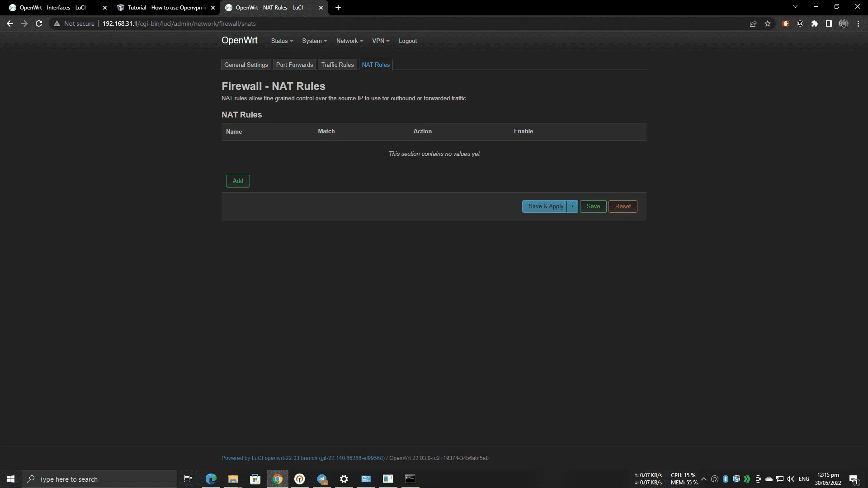Open Microsoft Store from taskbar
868x488 pixels.
255,479
